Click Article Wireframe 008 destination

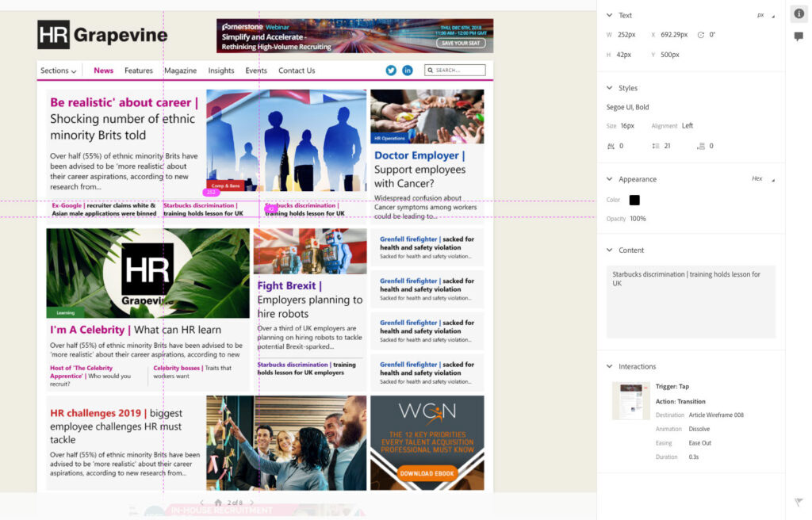coord(716,415)
